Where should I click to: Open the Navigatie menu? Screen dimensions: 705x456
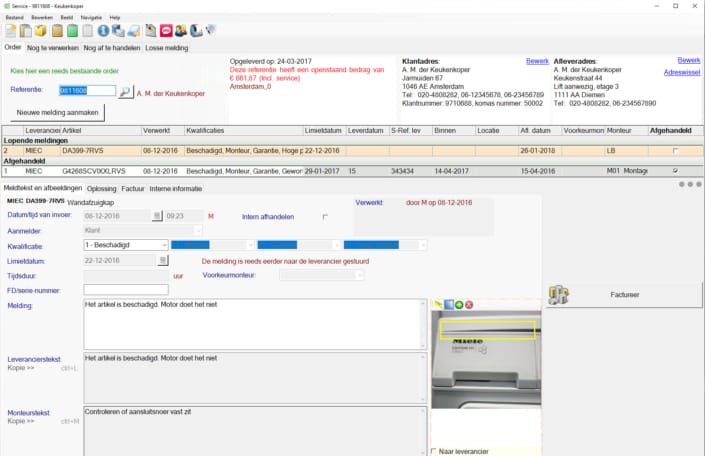(91, 18)
